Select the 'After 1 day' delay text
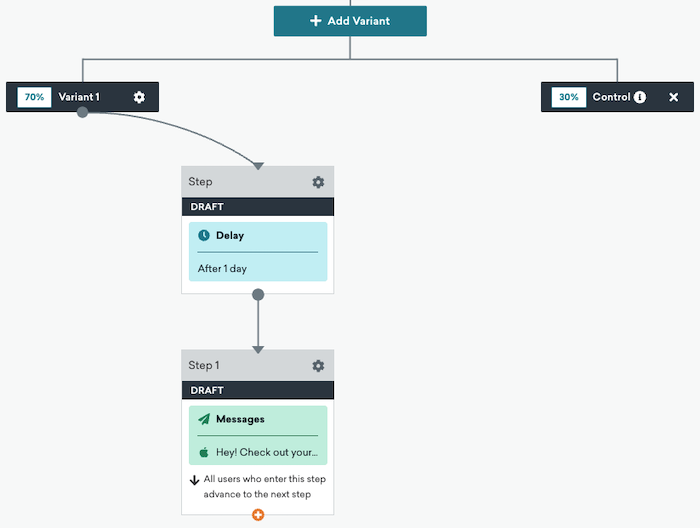700x528 pixels. pyautogui.click(x=222, y=269)
